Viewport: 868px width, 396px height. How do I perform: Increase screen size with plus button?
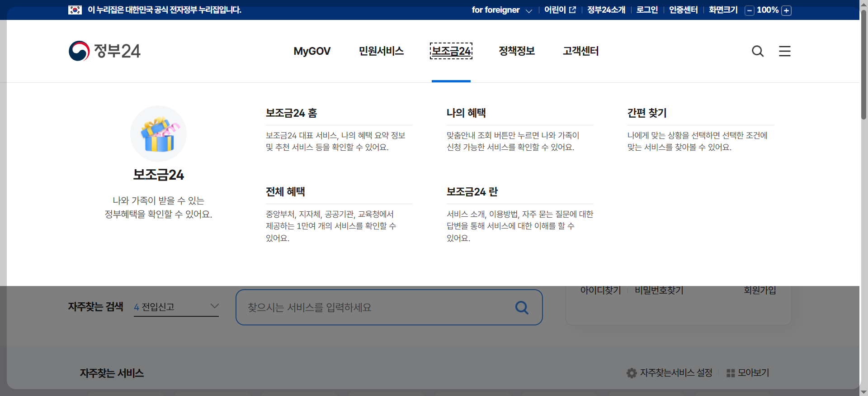tap(787, 10)
